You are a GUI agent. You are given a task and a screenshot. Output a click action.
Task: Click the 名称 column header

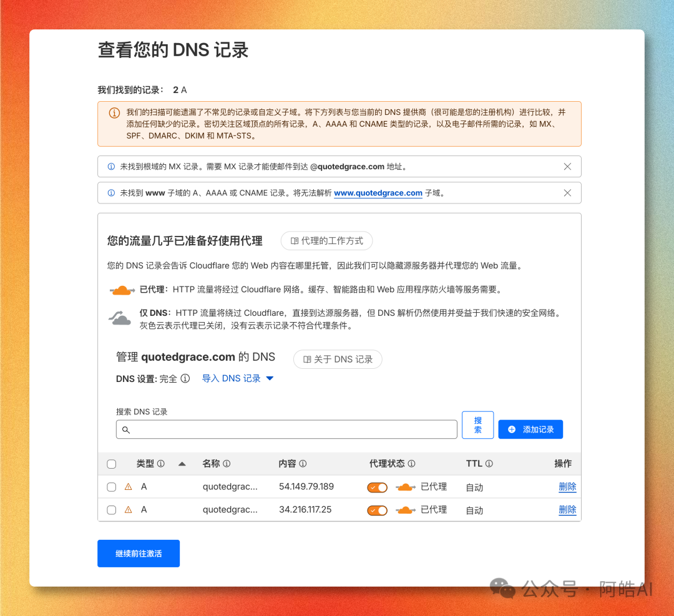click(x=211, y=463)
